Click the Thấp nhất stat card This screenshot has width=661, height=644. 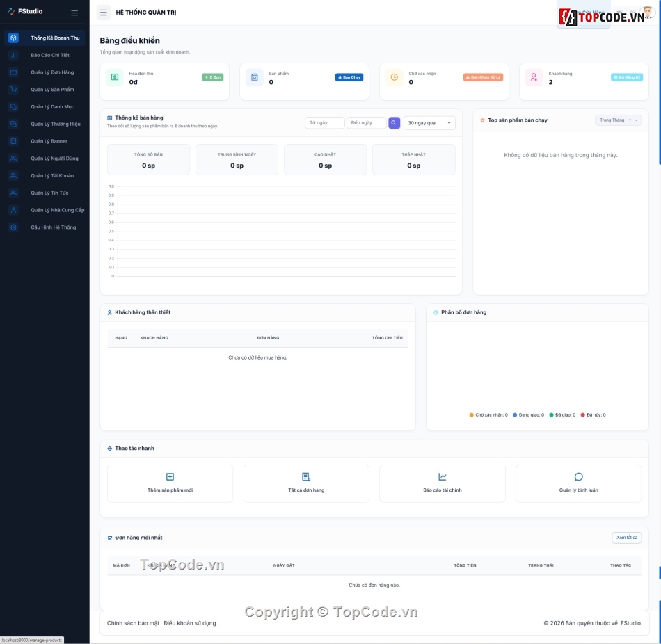(413, 160)
